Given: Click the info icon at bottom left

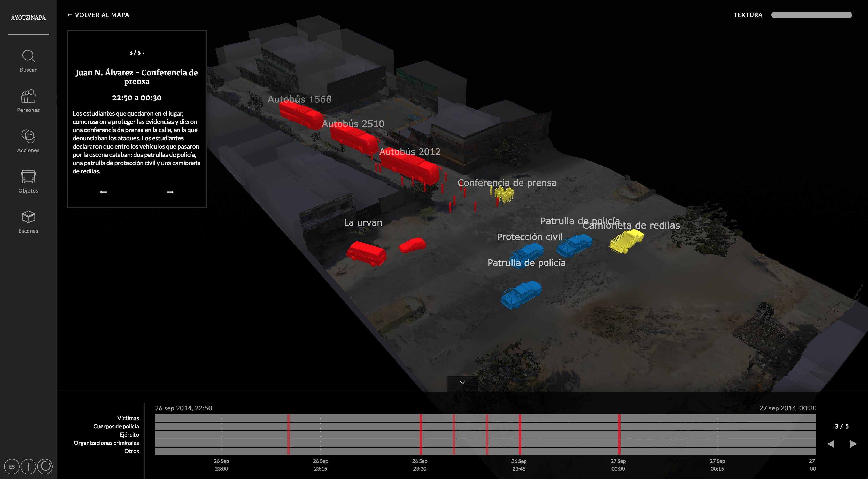Looking at the screenshot, I should 28,467.
